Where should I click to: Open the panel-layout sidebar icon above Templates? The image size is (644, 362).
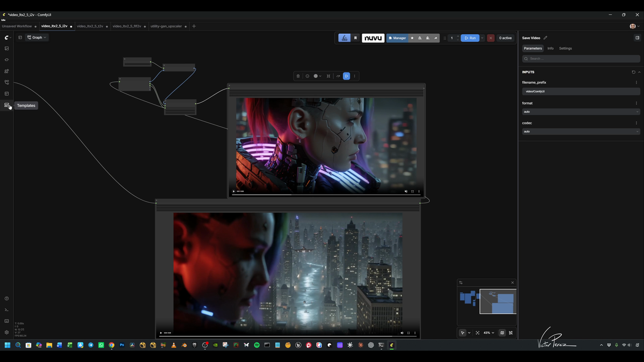(x=6, y=93)
